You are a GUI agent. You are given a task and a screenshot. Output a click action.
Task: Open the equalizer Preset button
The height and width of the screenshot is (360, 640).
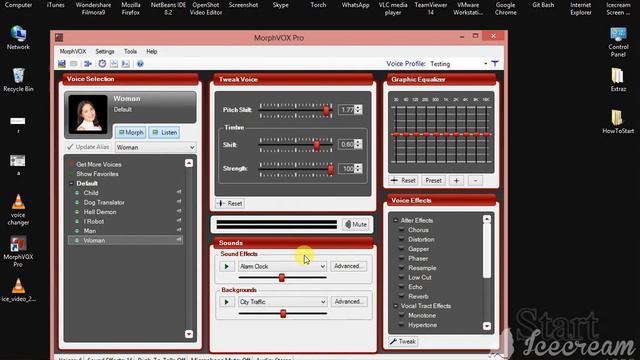click(433, 180)
